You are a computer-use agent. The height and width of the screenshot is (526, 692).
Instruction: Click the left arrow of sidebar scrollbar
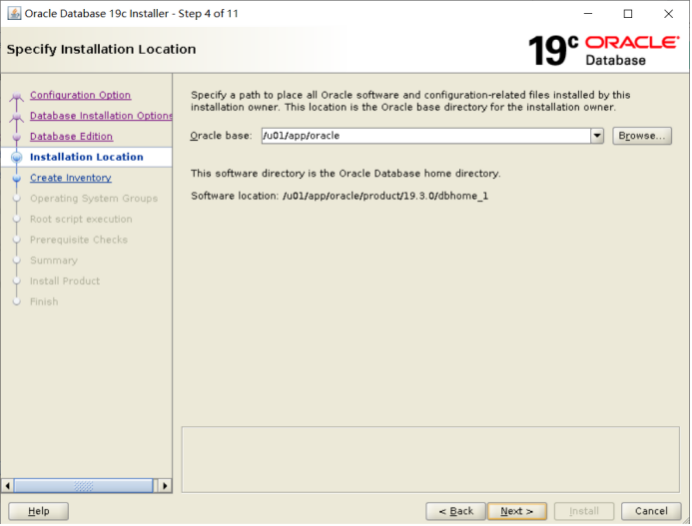pyautogui.click(x=8, y=486)
